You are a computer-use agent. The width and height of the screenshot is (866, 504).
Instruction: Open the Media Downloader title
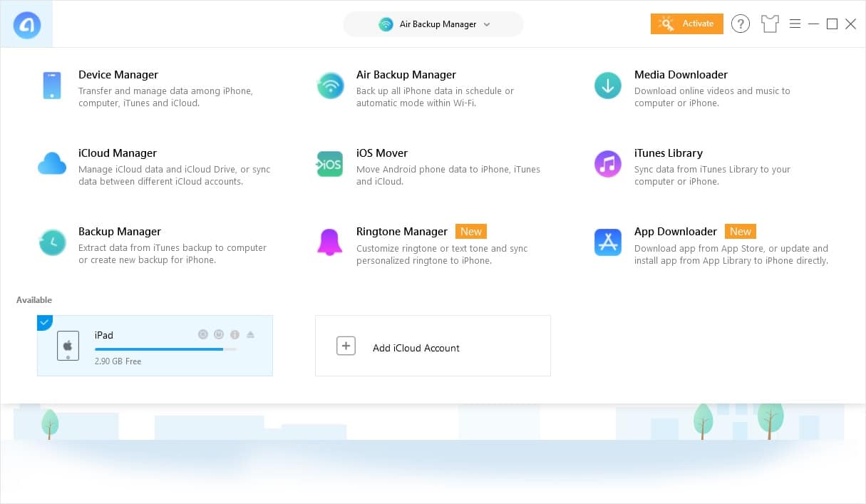click(x=681, y=75)
